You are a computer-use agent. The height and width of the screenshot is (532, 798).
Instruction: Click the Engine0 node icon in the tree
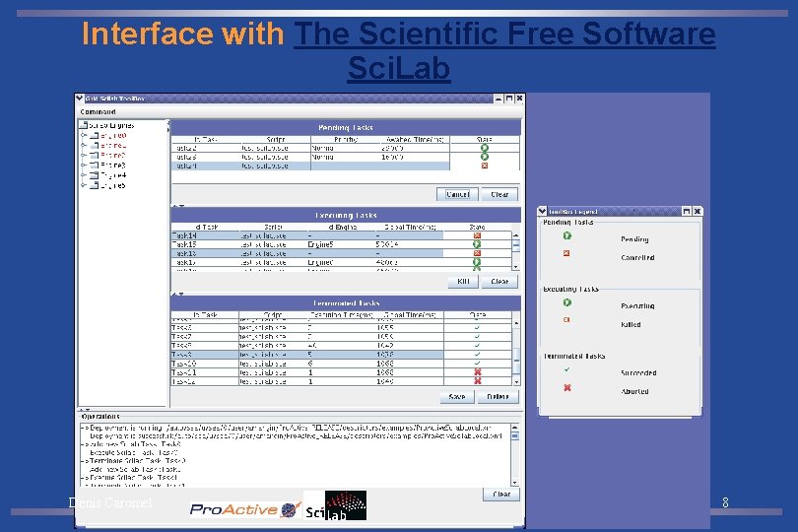pyautogui.click(x=95, y=135)
